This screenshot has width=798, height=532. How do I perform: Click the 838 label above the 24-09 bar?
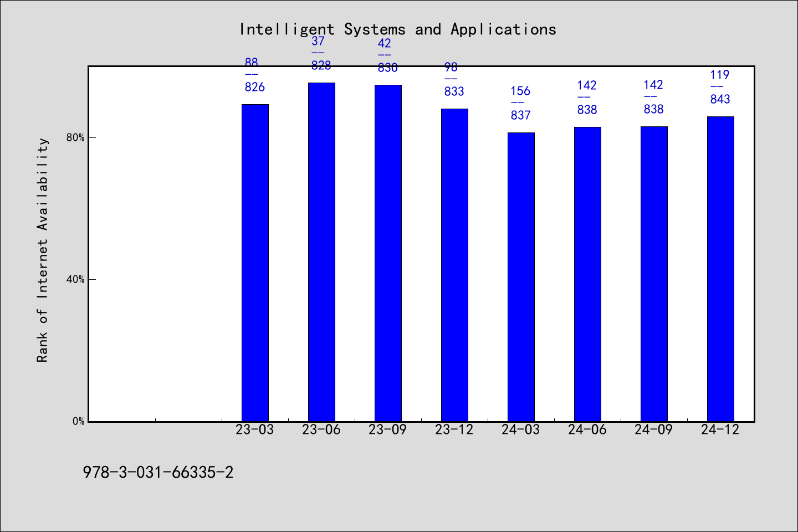(x=654, y=109)
